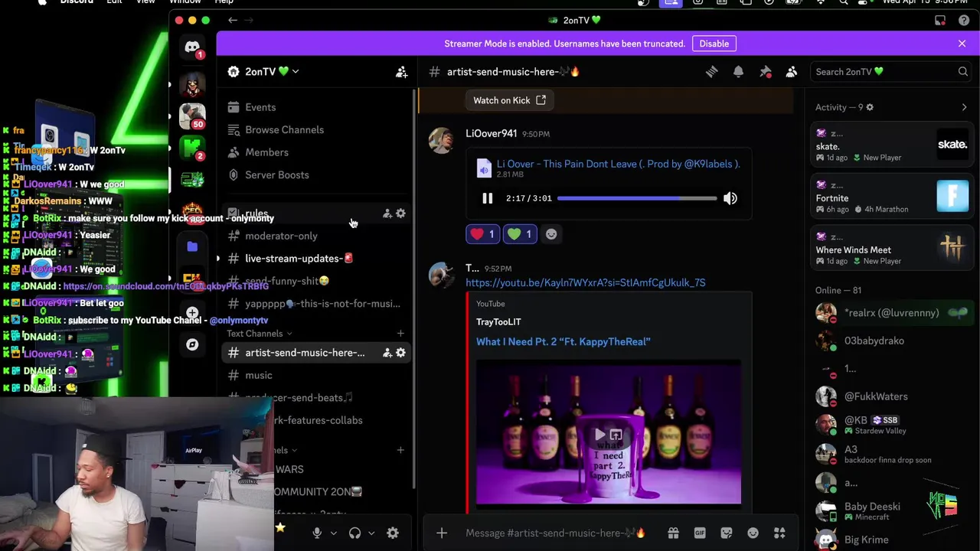Open the Apps launcher icon
This screenshot has width=980, height=551.
pyautogui.click(x=779, y=533)
